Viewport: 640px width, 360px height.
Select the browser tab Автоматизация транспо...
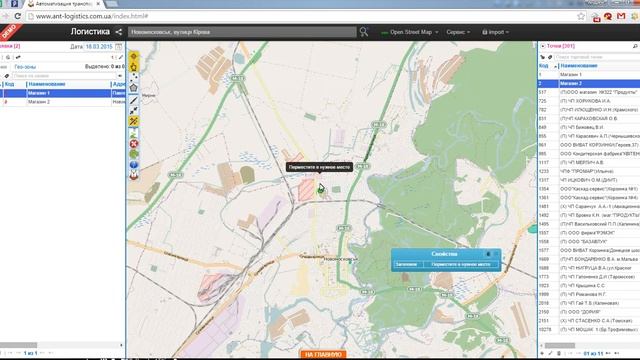tap(64, 4)
